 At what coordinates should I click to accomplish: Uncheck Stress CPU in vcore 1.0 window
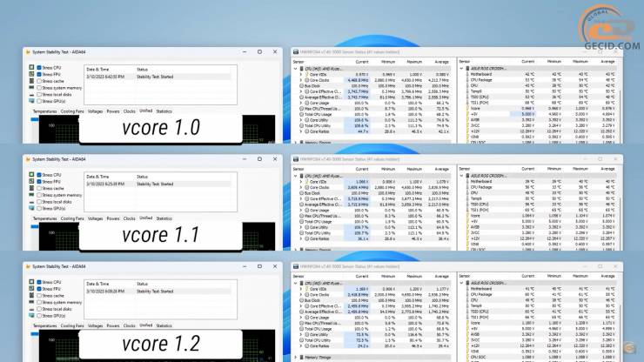(x=39, y=67)
